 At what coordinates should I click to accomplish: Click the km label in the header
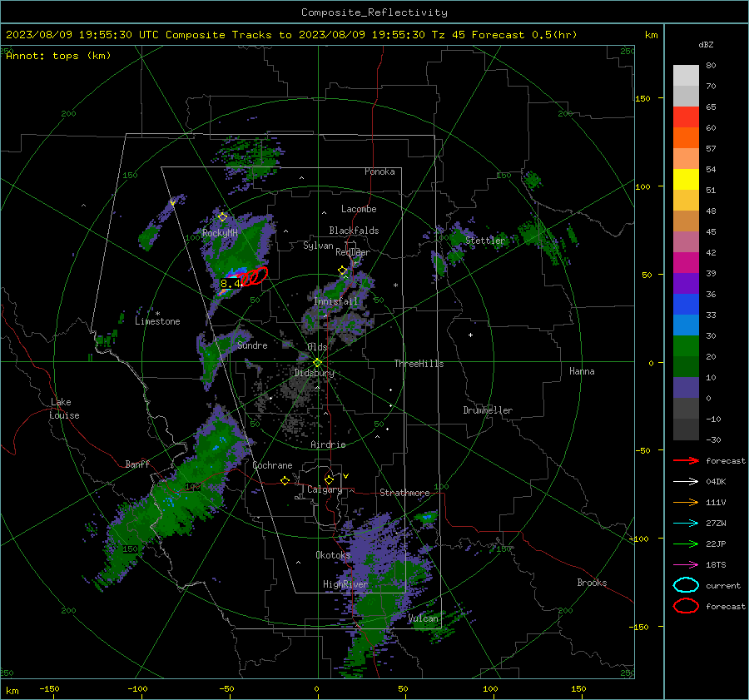click(x=651, y=35)
